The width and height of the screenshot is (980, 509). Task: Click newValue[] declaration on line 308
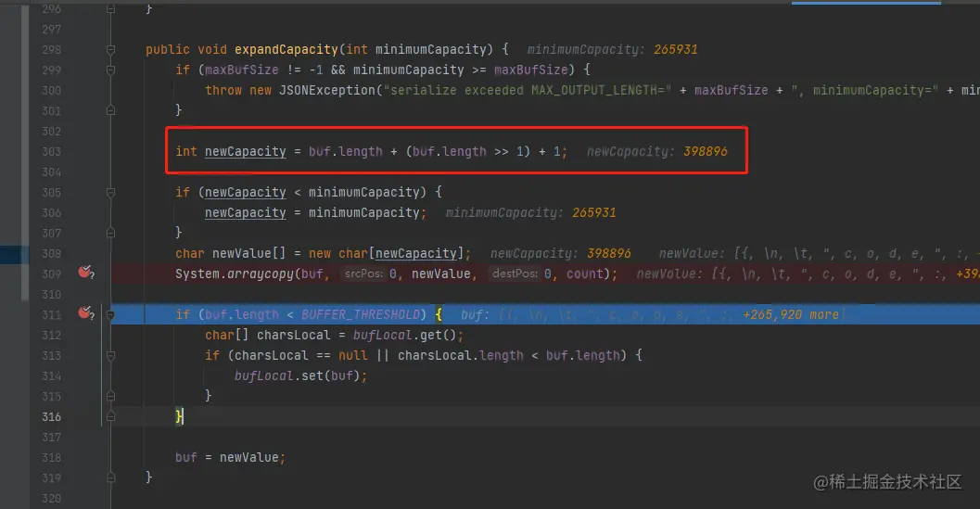[248, 253]
